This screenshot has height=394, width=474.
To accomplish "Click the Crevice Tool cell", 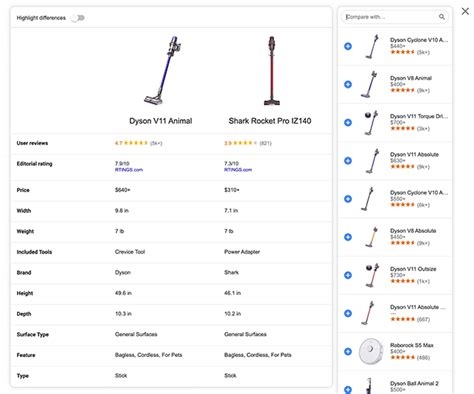I will 130,252.
